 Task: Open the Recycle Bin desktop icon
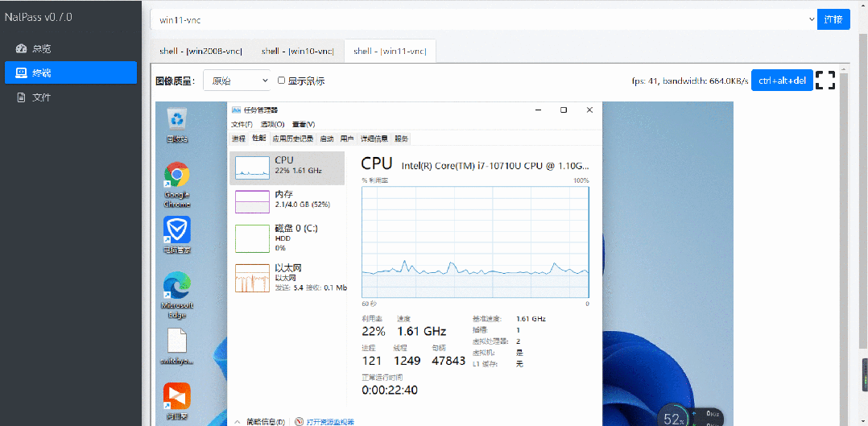pyautogui.click(x=177, y=125)
